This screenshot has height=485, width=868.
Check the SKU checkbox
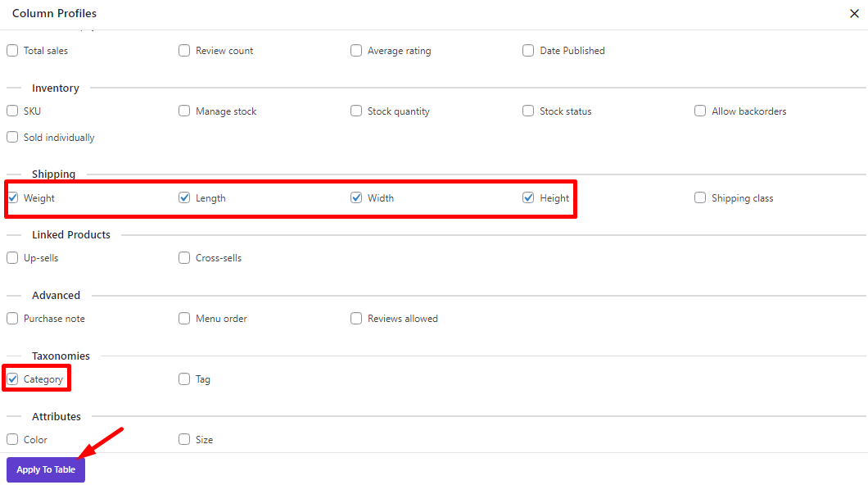(x=12, y=111)
